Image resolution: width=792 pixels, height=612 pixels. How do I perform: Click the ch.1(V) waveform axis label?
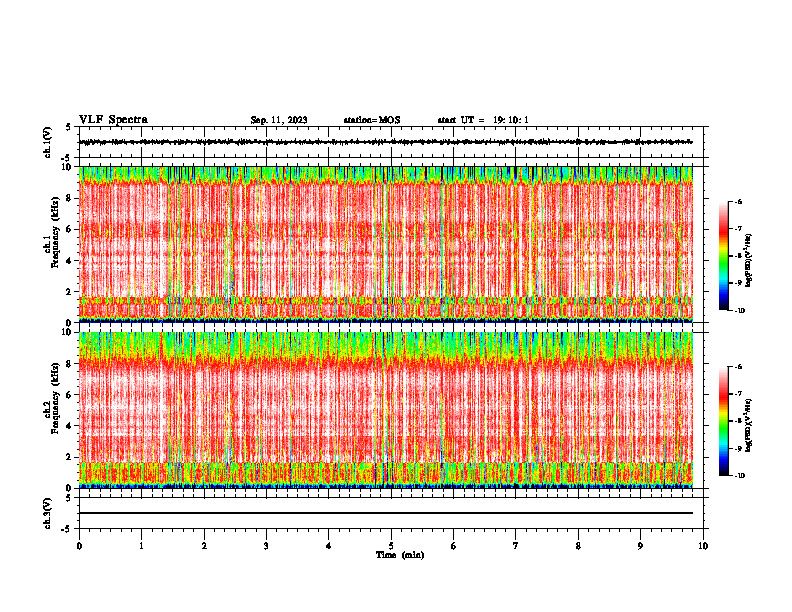48,142
